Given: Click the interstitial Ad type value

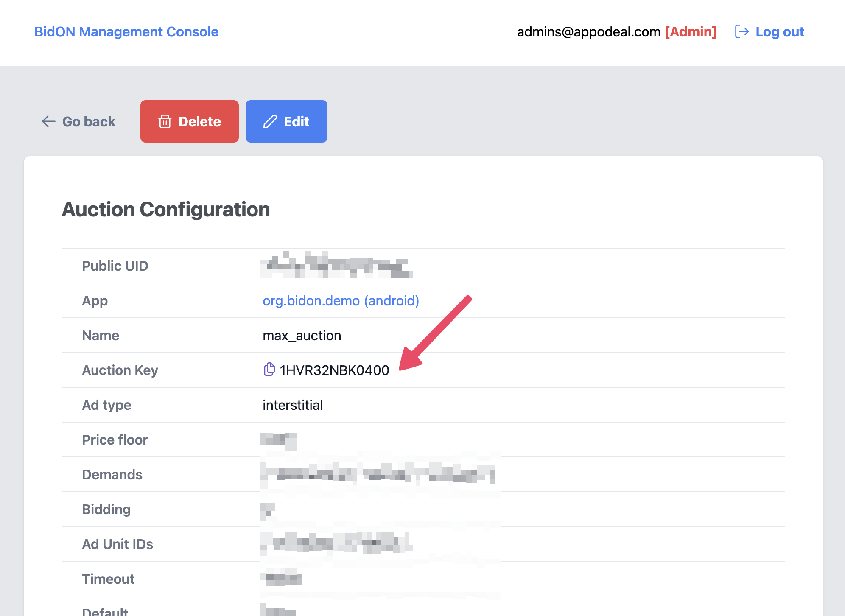Looking at the screenshot, I should point(293,405).
